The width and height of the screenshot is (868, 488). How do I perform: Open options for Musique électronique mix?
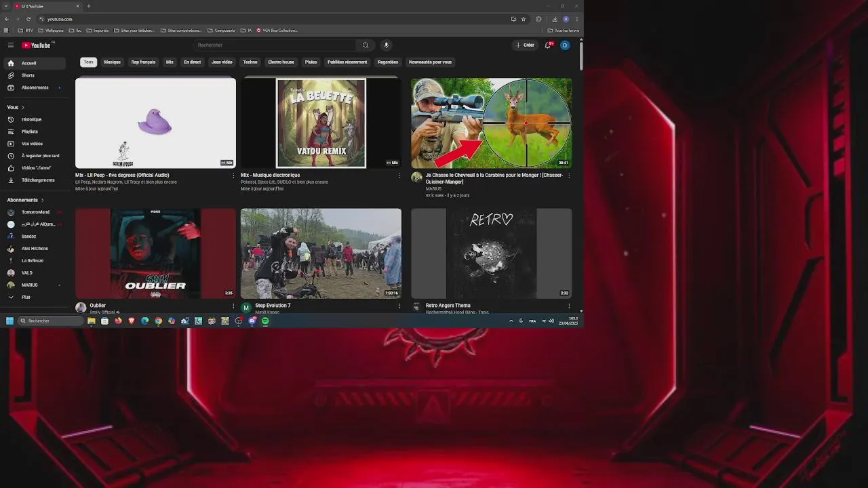(x=399, y=176)
